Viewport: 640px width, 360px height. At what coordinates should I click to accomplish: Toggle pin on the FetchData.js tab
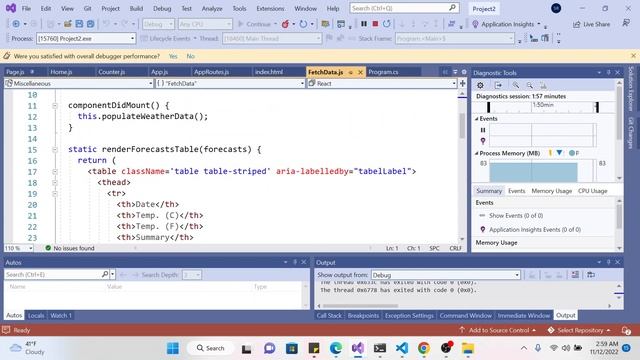coord(351,72)
